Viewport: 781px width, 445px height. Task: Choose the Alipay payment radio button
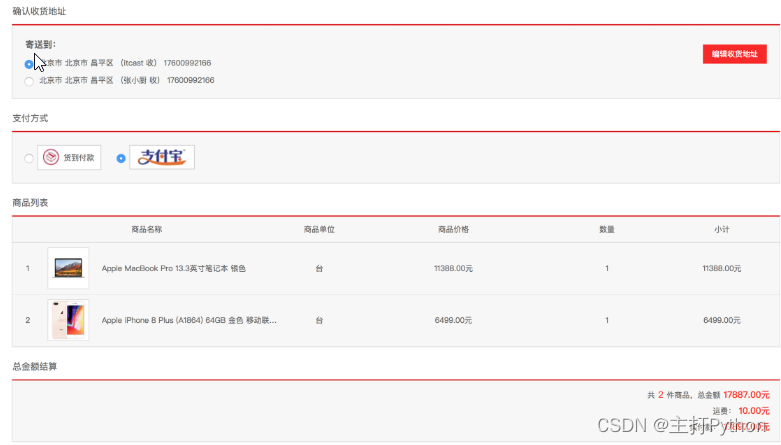click(121, 158)
